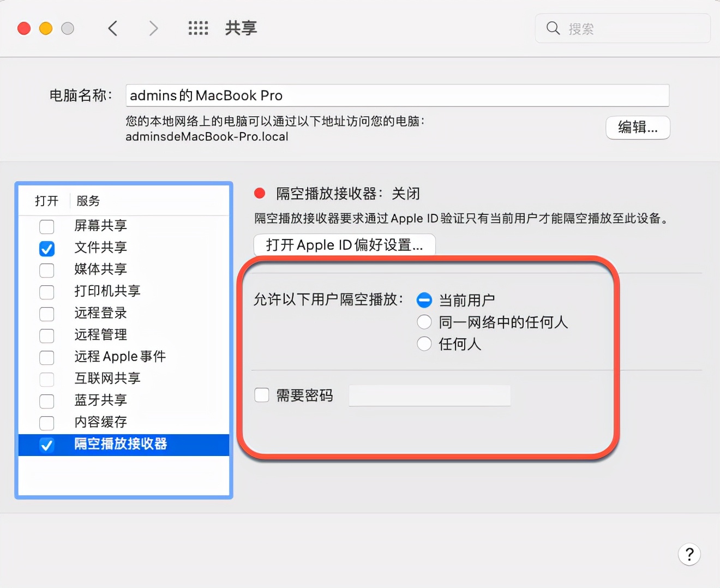
Task: Tick the 远程登录 checkbox
Action: coord(47,314)
